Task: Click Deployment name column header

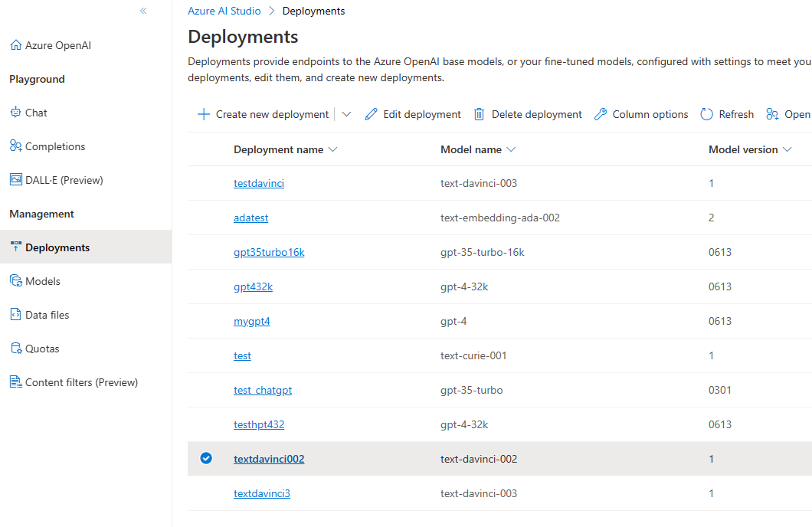Action: (x=278, y=149)
